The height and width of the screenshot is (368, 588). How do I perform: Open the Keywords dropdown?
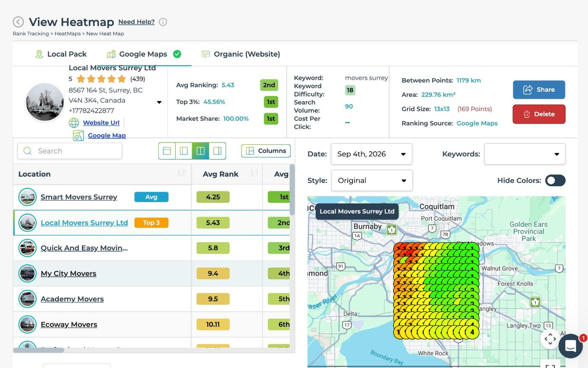pyautogui.click(x=525, y=154)
